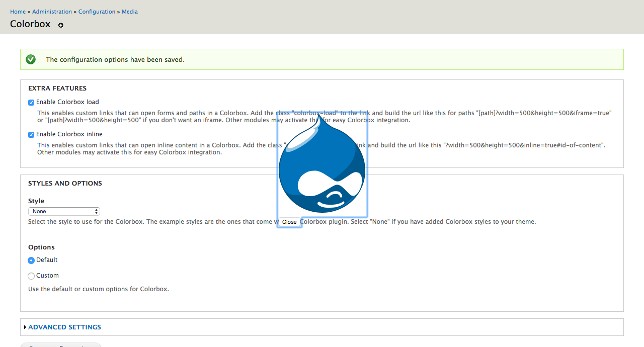Screen dimensions: 644x347
Task: Open the Style dropdown showing None
Action: 64,211
